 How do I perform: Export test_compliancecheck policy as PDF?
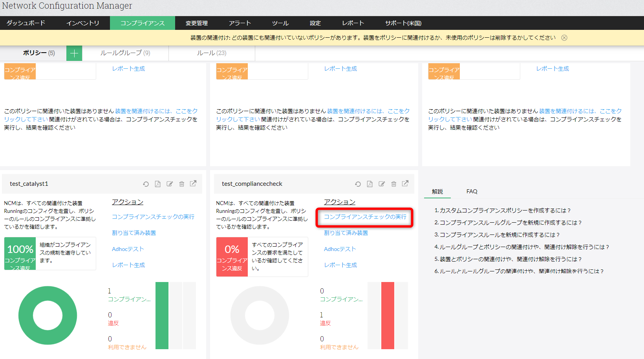(x=370, y=184)
